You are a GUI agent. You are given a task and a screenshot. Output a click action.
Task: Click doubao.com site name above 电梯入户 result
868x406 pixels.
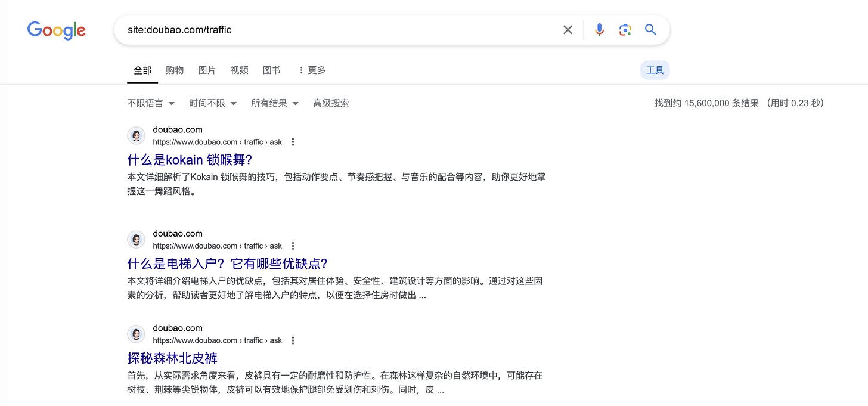[178, 233]
